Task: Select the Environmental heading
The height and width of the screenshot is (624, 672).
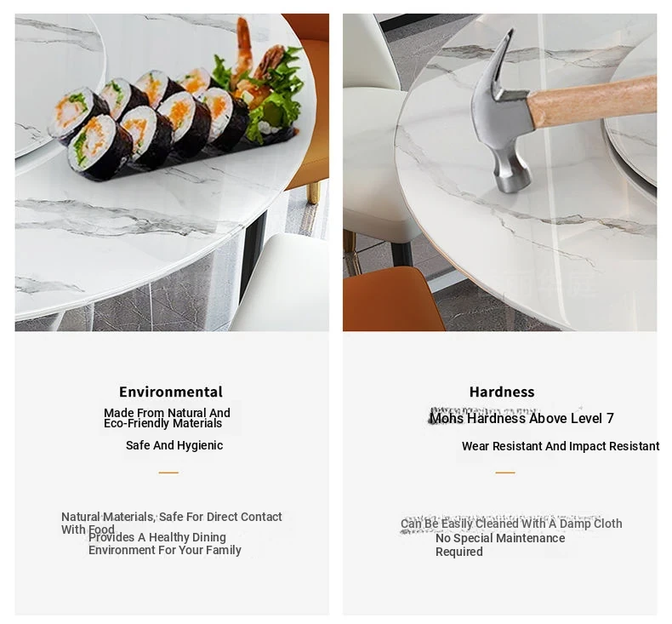Action: tap(171, 392)
